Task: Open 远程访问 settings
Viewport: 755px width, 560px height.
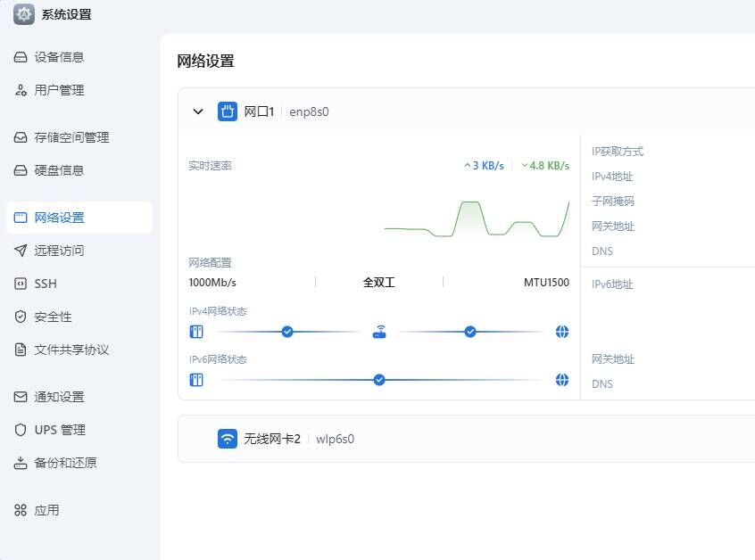Action: click(x=79, y=251)
